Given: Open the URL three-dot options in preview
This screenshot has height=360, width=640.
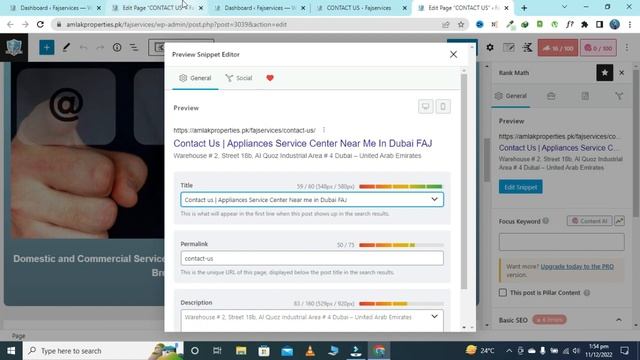Looking at the screenshot, I should coord(324,130).
